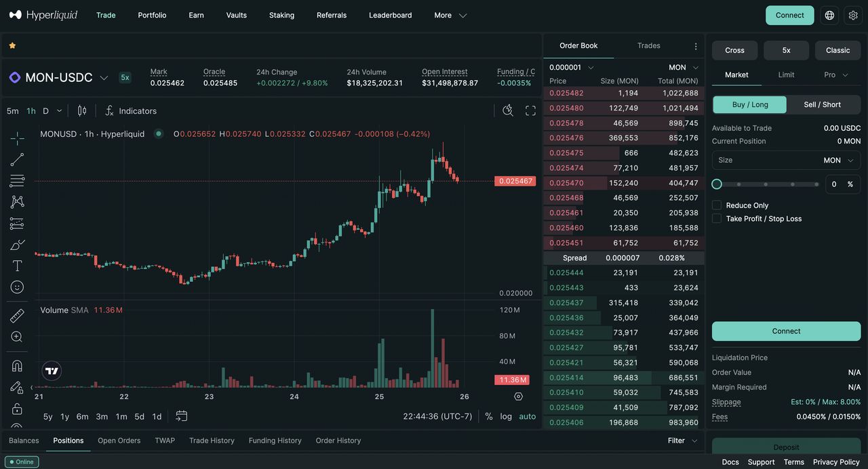Set chart range to 5d
The width and height of the screenshot is (868, 469).
(x=139, y=417)
